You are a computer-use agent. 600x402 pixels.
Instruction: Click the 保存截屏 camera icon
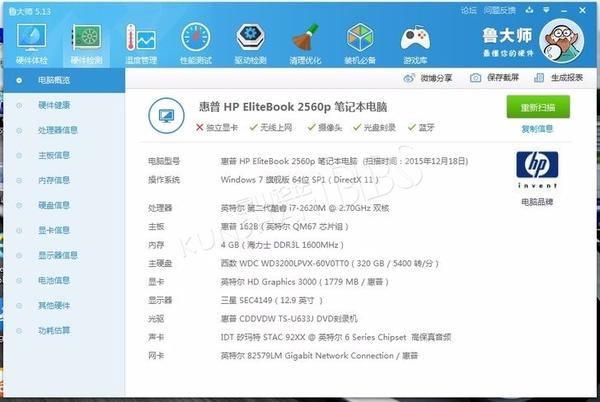click(475, 78)
